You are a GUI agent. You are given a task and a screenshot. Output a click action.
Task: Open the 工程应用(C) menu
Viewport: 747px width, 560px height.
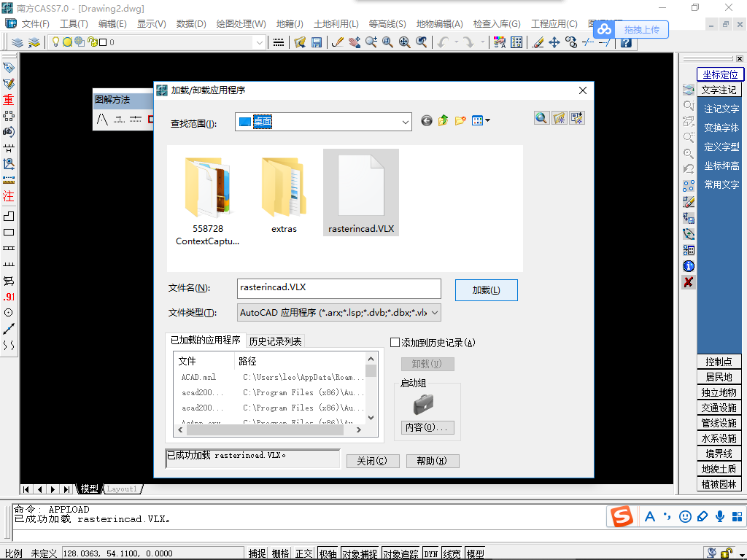(x=554, y=24)
